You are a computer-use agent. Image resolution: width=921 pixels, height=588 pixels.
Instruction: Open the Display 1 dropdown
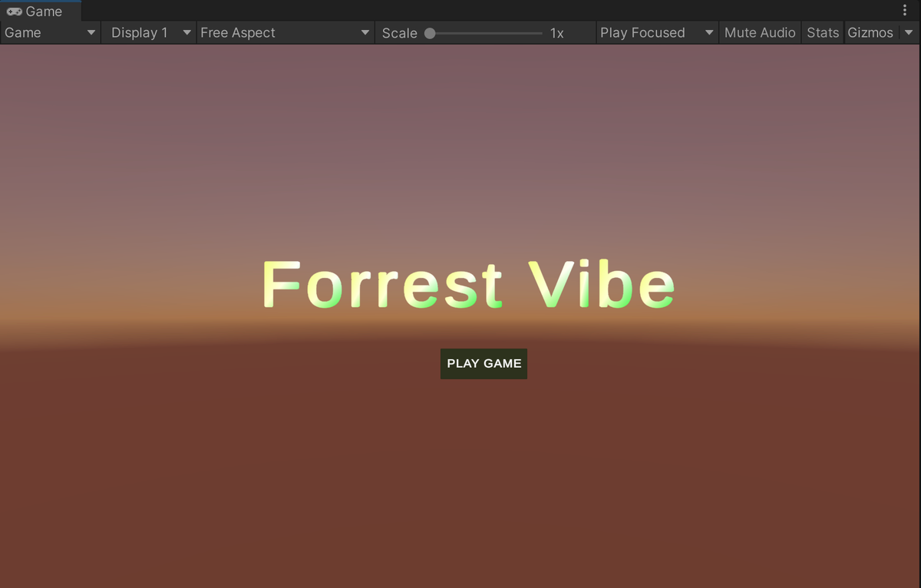tap(150, 33)
